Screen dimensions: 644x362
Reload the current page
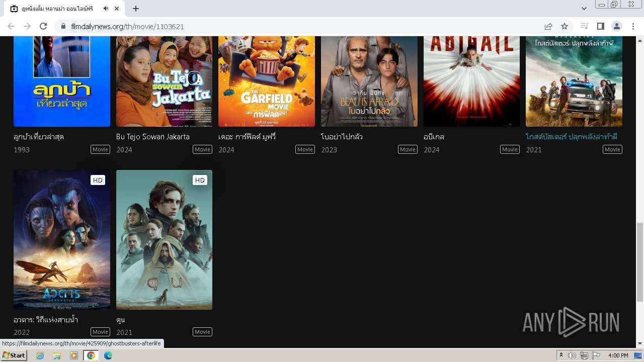point(43,26)
